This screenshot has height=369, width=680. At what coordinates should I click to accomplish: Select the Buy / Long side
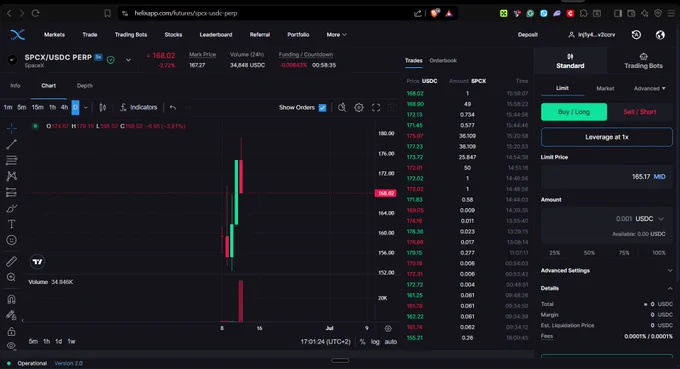[x=574, y=112]
